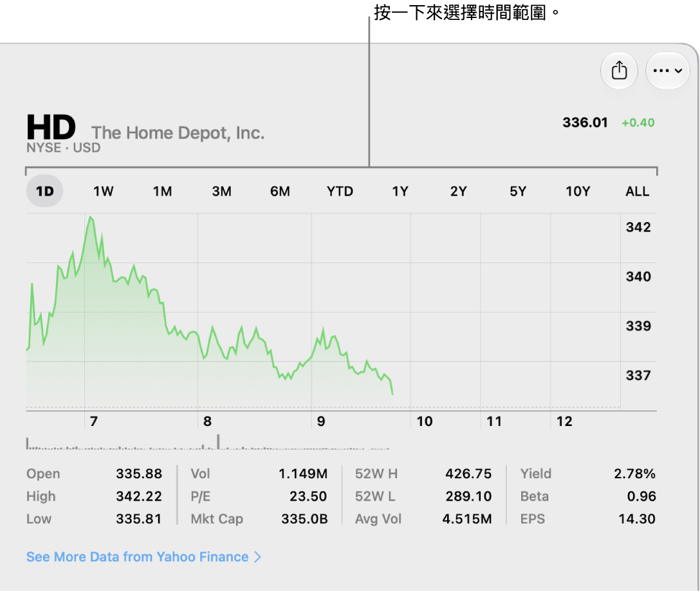This screenshot has width=700, height=592.
Task: Switch to the 6M range
Action: coord(280,191)
